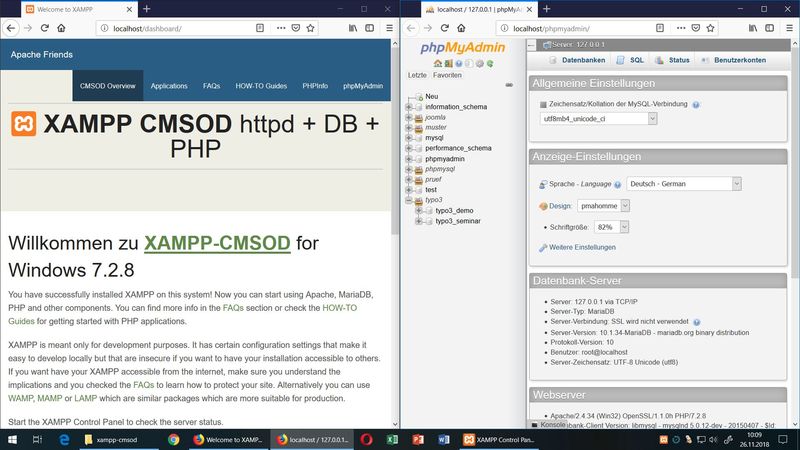Expand the performance_schema database node

[409, 148]
